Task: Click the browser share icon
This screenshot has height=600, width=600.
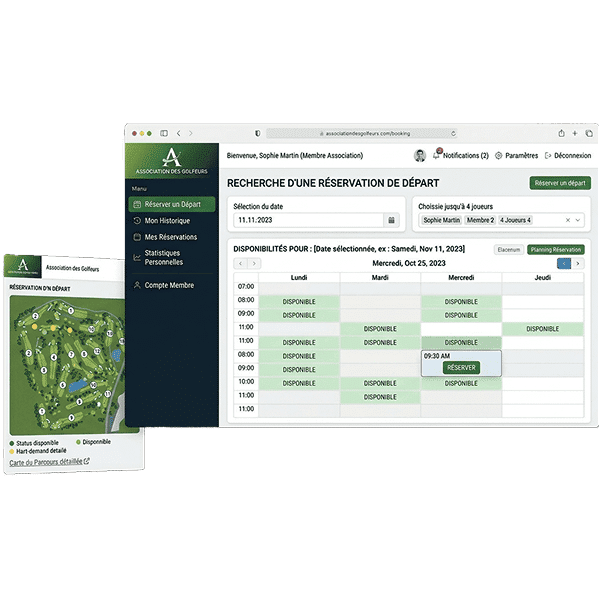Action: [561, 132]
